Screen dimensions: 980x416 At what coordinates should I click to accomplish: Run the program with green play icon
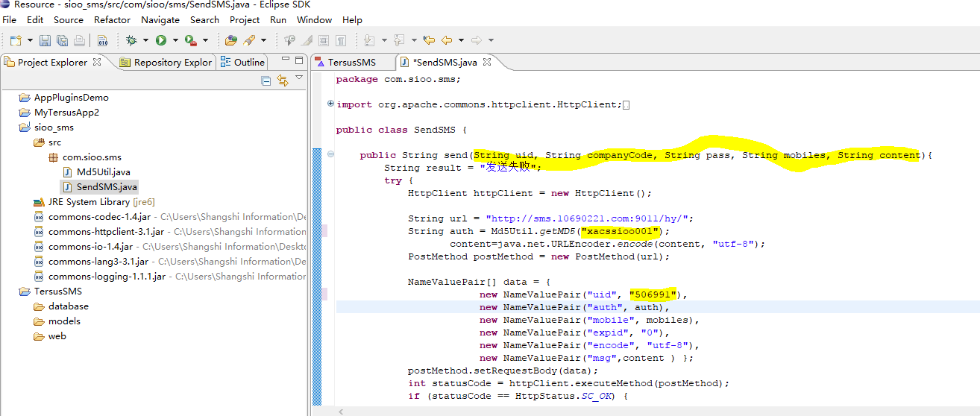tap(160, 40)
